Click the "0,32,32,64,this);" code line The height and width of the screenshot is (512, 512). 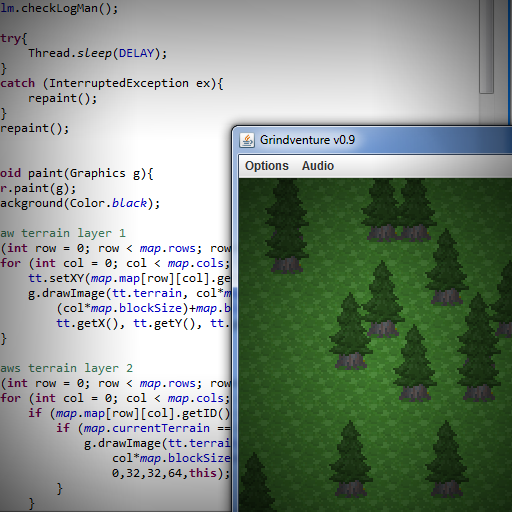click(x=171, y=473)
